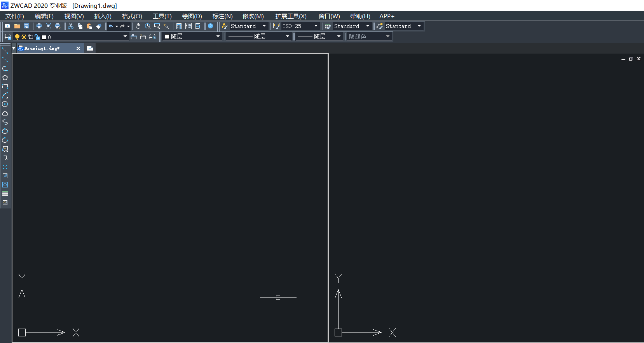Close the Drawing1.dwg tab
The height and width of the screenshot is (343, 644).
[x=78, y=48]
